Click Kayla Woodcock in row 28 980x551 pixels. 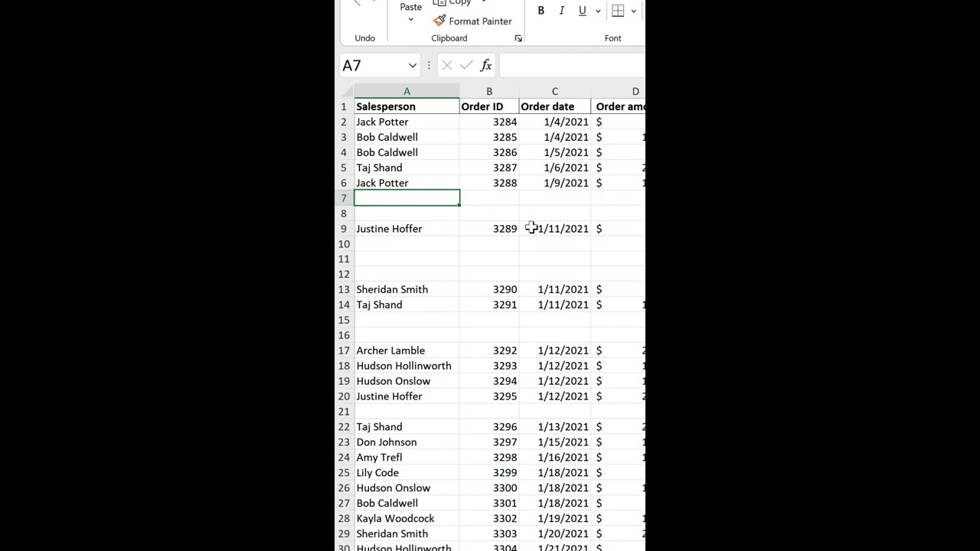coord(395,519)
